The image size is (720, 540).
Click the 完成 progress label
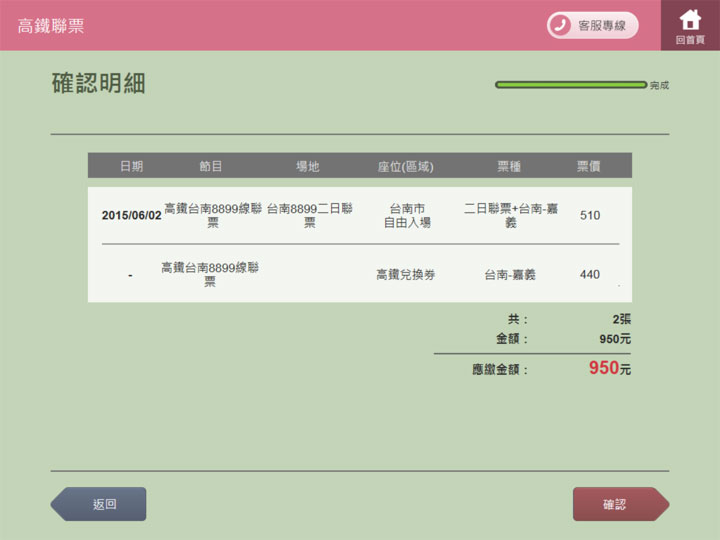pyautogui.click(x=659, y=86)
